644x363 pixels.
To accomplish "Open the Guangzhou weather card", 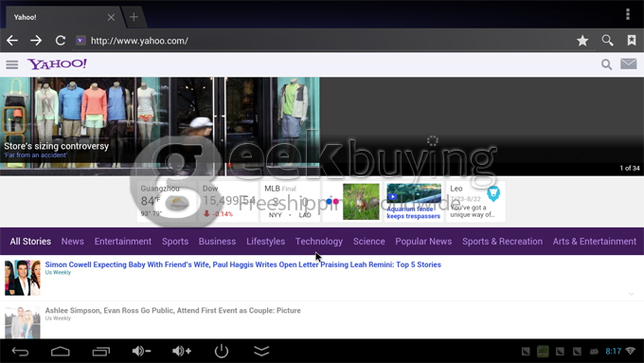I will coord(167,202).
